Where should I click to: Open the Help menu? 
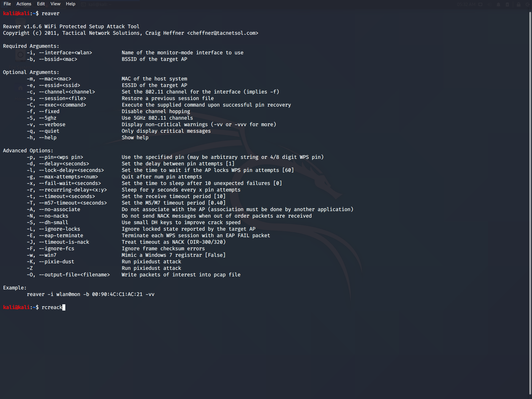tap(71, 4)
